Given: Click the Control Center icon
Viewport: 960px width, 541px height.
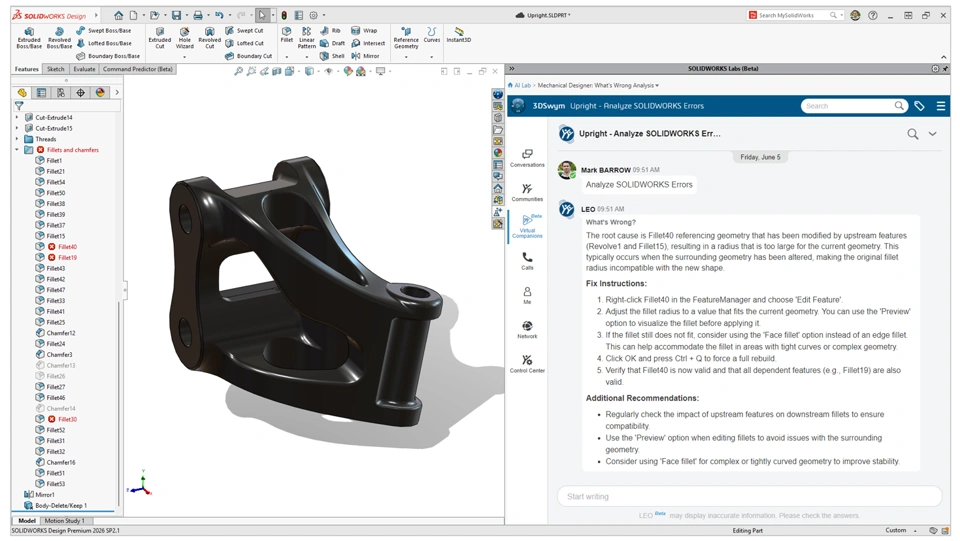Looking at the screenshot, I should [x=527, y=364].
